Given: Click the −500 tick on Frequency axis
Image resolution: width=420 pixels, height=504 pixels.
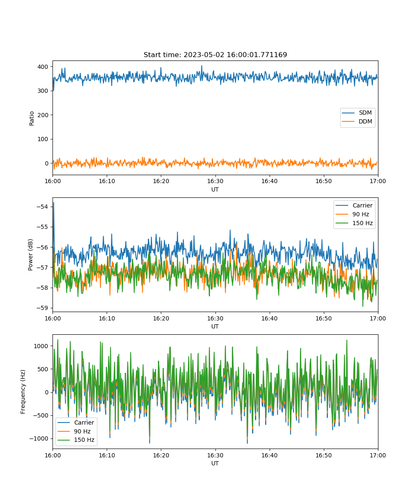Looking at the screenshot, I should [41, 415].
